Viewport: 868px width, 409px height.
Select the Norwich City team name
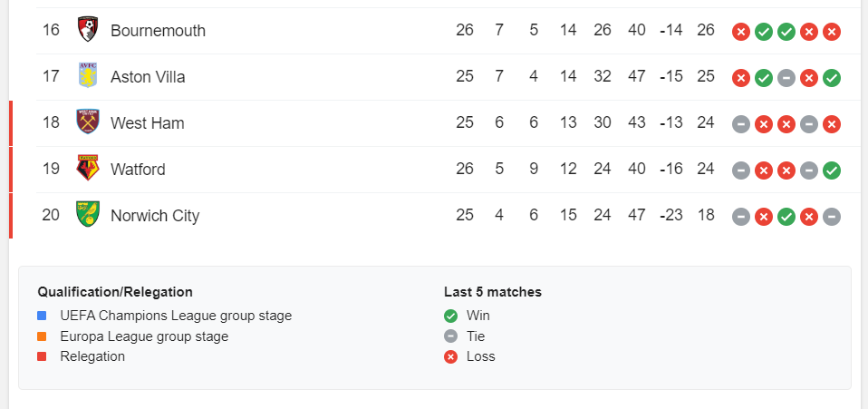coord(155,216)
